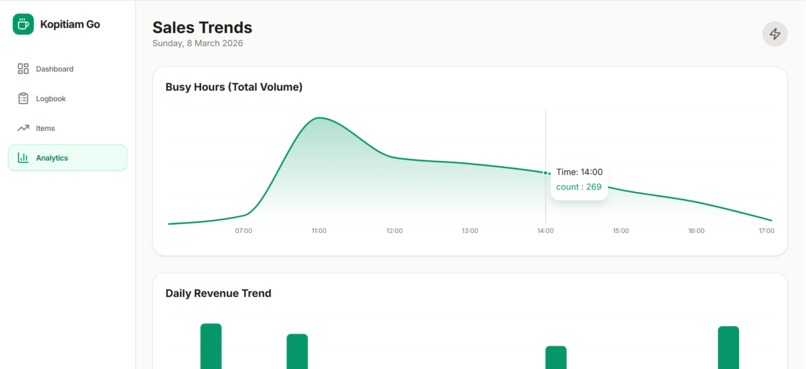Viewport: 806px width, 369px height.
Task: Click the 14:00 data point on the curve
Action: [545, 173]
